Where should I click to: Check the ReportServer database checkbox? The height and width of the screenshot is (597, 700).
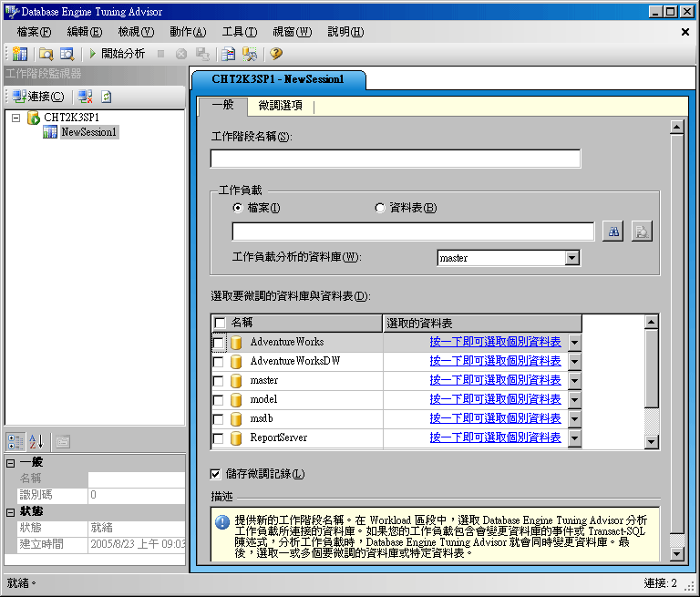coord(219,438)
